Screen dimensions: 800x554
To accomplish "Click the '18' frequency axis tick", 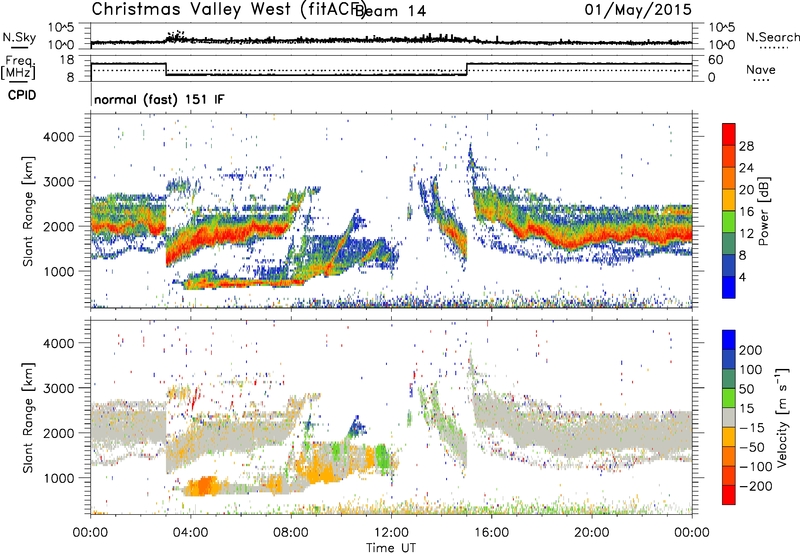I will (x=67, y=60).
